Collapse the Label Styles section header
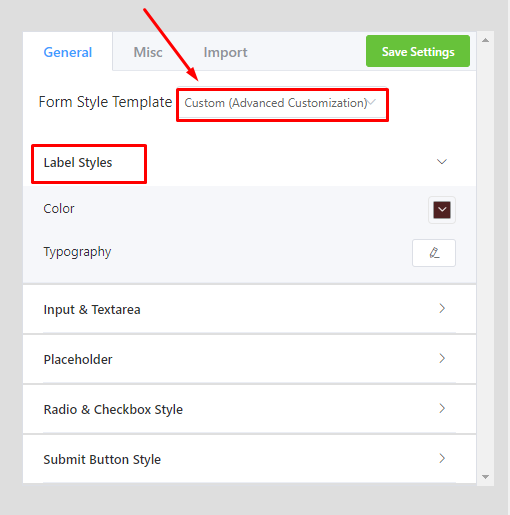Image resolution: width=510 pixels, height=515 pixels. pos(249,163)
